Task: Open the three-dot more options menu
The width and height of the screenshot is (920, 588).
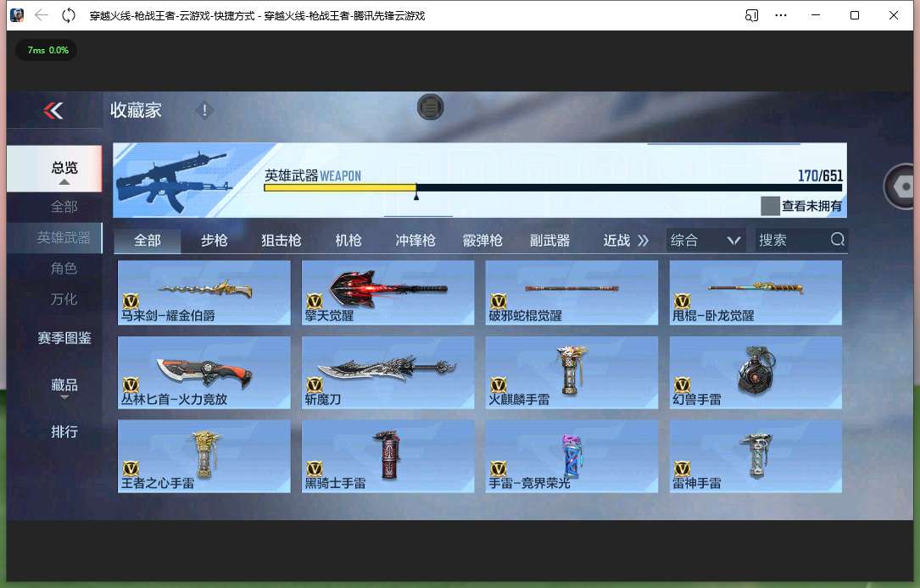Action: point(780,15)
